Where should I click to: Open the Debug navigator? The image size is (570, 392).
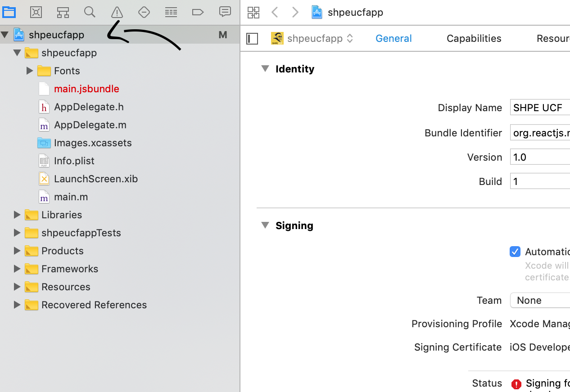[x=171, y=12]
